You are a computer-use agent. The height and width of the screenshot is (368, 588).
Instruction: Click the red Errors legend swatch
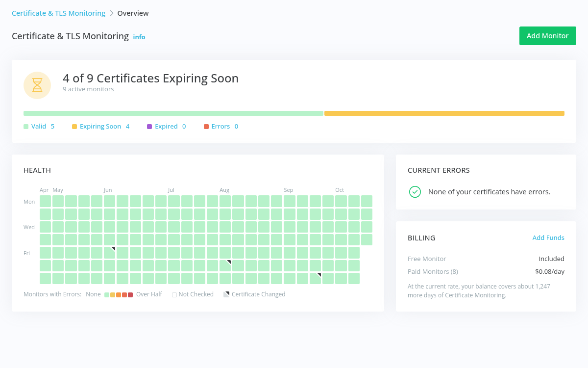pyautogui.click(x=206, y=127)
